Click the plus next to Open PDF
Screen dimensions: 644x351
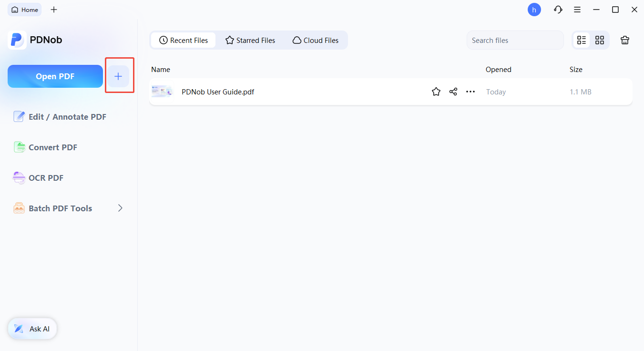click(x=119, y=75)
